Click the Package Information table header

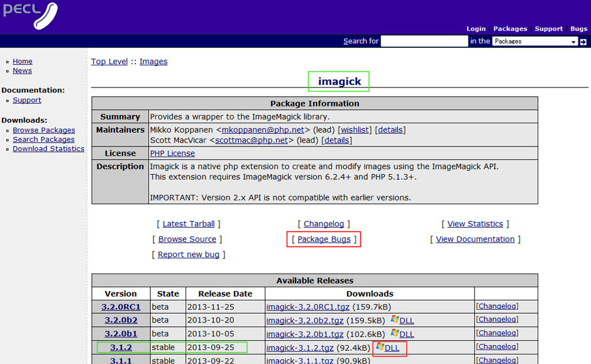pyautogui.click(x=315, y=104)
